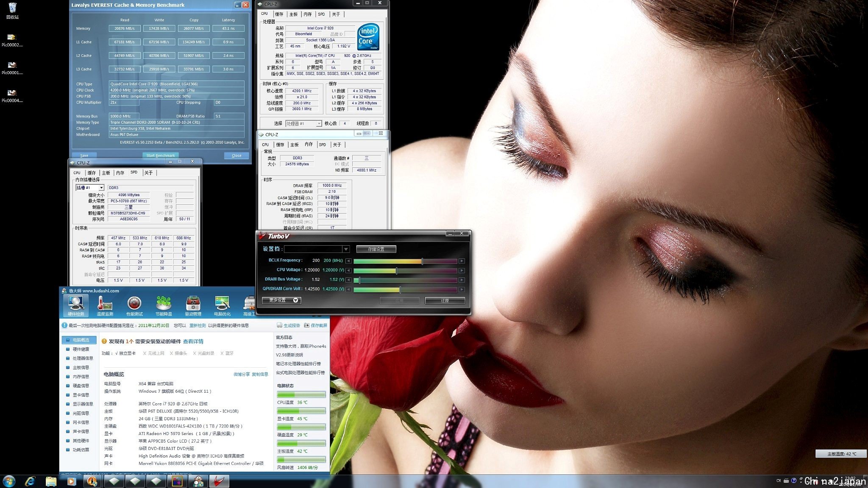Viewport: 868px width, 488px height.
Task: Click the CPU Voltage slider handle
Action: (396, 270)
